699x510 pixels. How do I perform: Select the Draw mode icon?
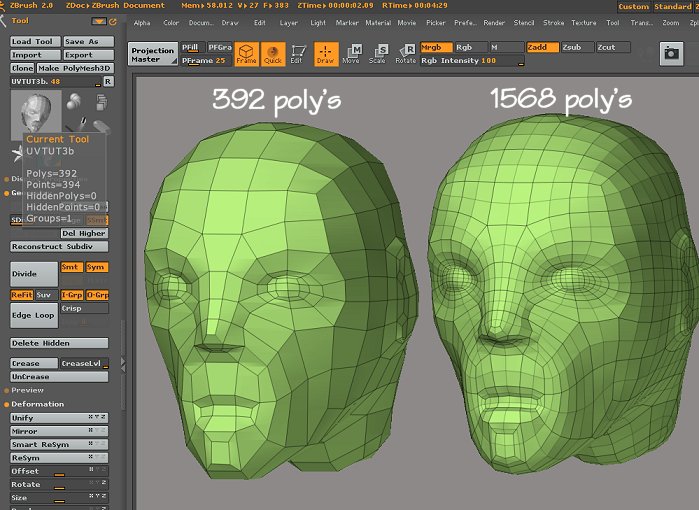(326, 54)
